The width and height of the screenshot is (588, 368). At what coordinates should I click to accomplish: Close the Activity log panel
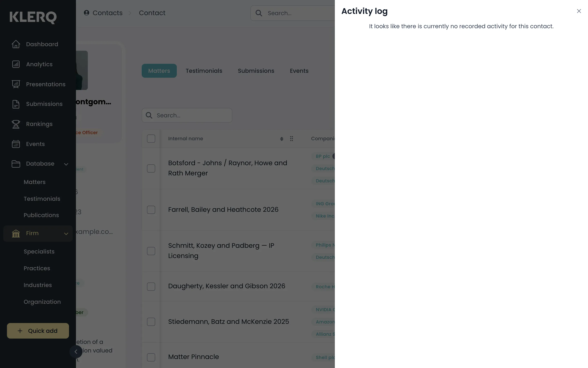pyautogui.click(x=579, y=11)
